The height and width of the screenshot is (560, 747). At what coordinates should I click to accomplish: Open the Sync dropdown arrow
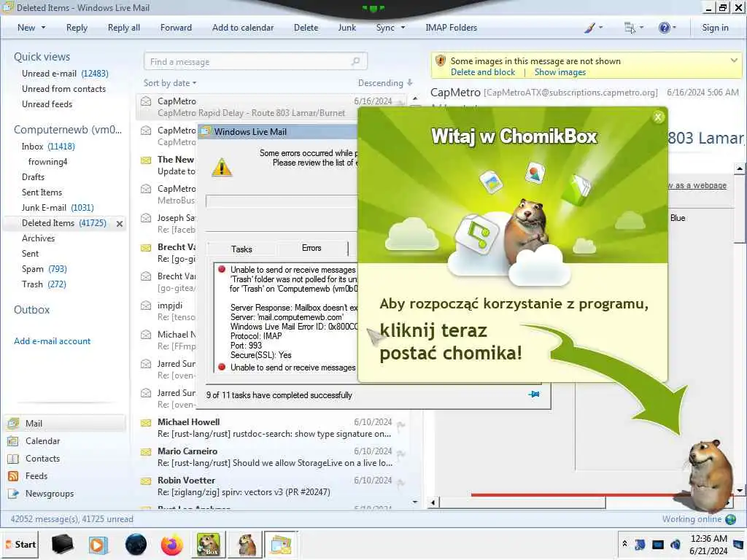tap(403, 28)
